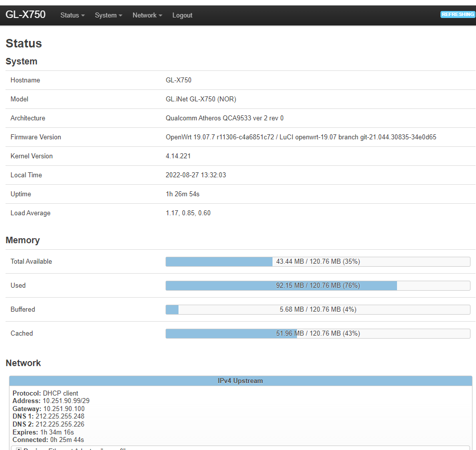The width and height of the screenshot is (476, 450).
Task: Select the Hostname value GL-X750
Action: coord(178,80)
